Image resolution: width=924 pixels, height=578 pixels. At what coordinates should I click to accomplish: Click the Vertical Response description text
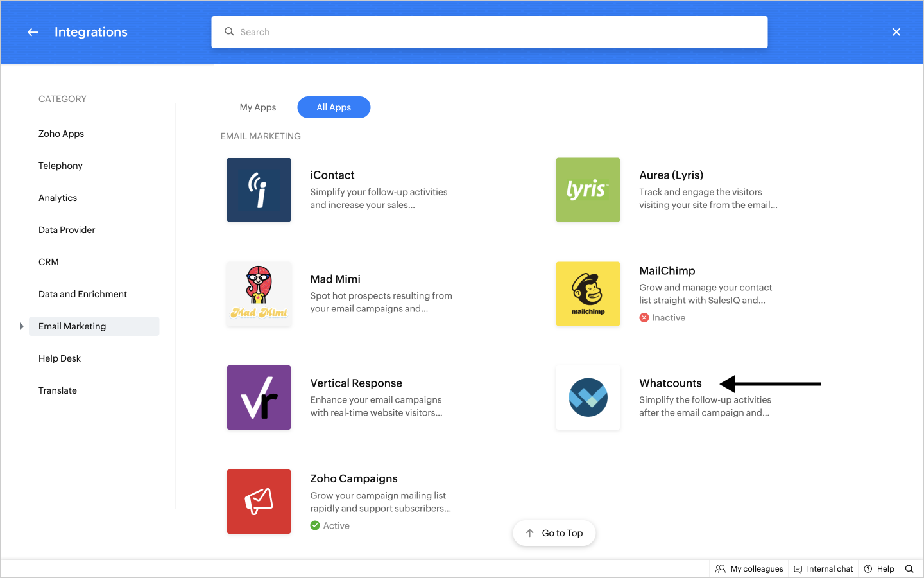click(377, 407)
